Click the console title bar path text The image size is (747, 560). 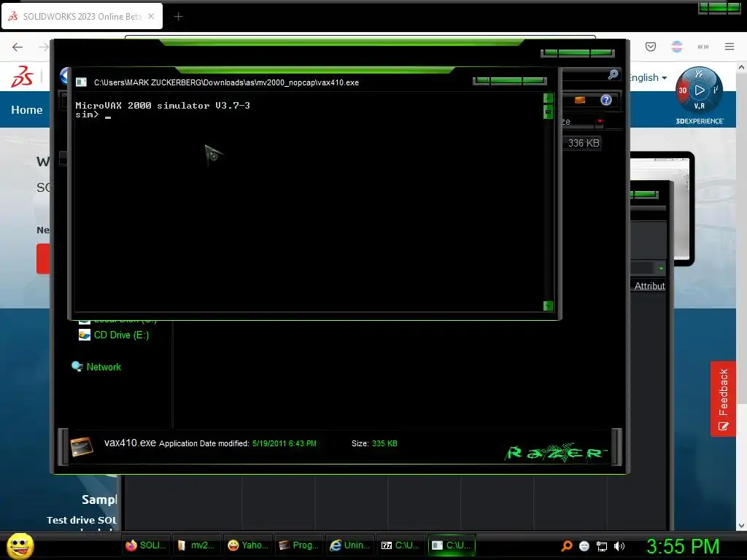(x=226, y=82)
